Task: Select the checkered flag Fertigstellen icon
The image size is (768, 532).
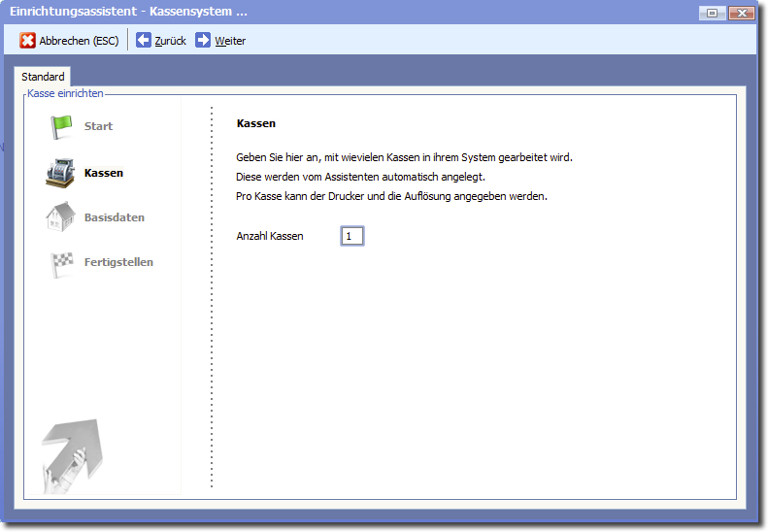Action: click(x=62, y=262)
